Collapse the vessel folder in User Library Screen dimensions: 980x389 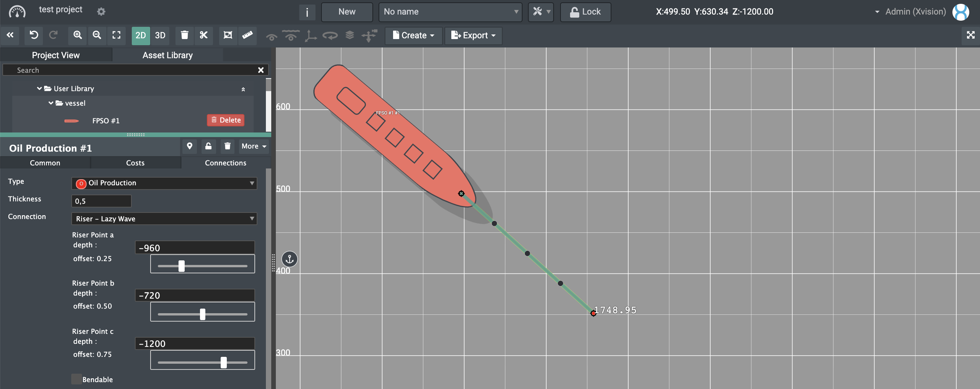pyautogui.click(x=51, y=103)
